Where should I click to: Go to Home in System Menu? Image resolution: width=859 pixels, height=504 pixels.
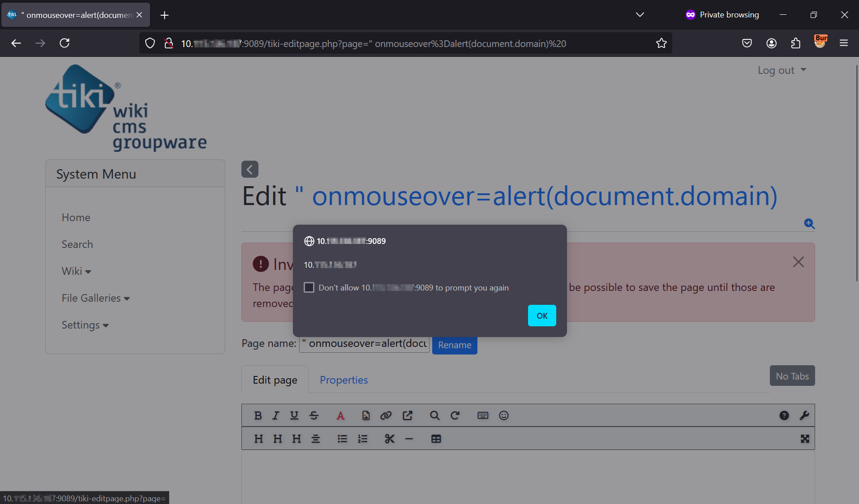(x=76, y=218)
